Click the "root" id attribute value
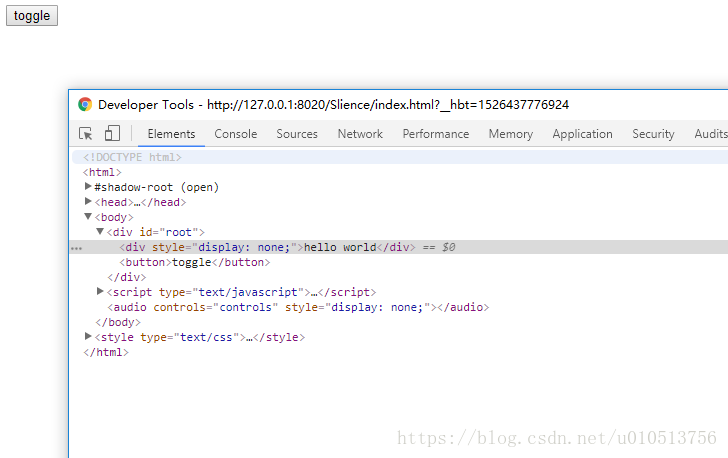 click(179, 232)
